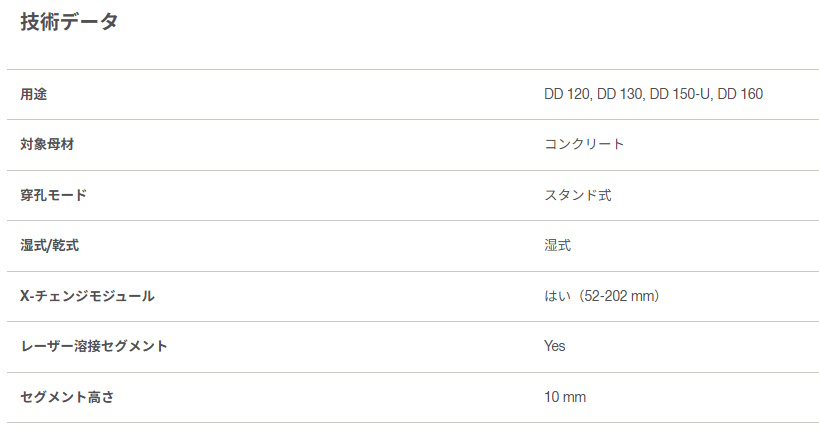
Task: Click the 乾式 part of the 湿式/乾式 label
Action: [65, 246]
